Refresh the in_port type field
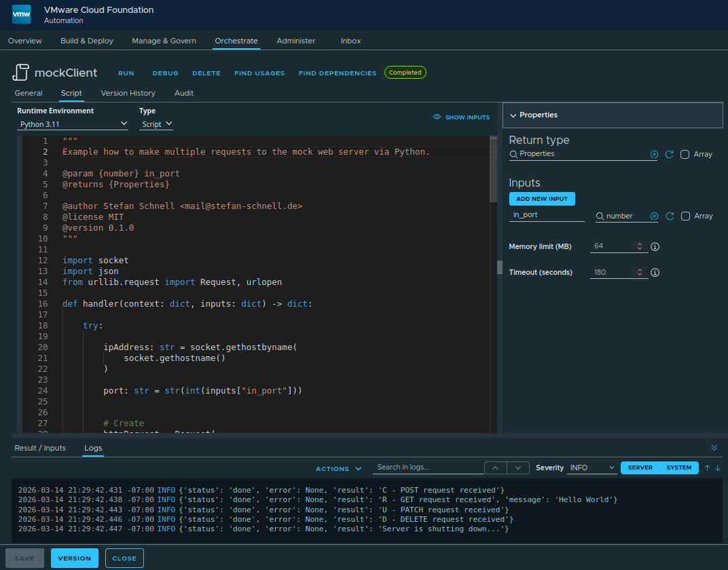The image size is (728, 570). [669, 216]
